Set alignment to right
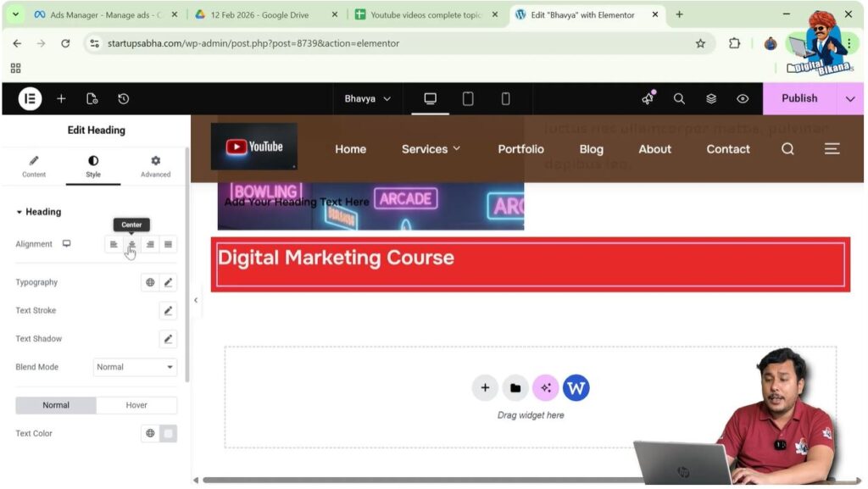The image size is (868, 489). tap(150, 244)
